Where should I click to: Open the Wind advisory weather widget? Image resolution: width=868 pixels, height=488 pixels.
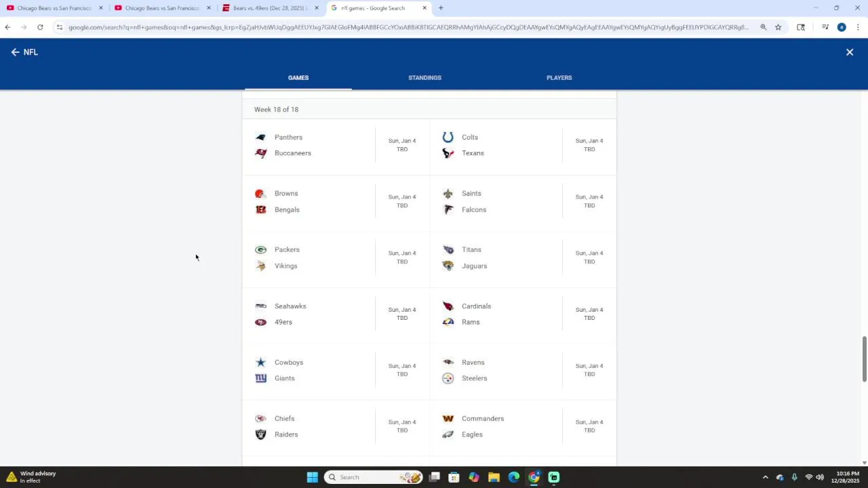[33, 477]
